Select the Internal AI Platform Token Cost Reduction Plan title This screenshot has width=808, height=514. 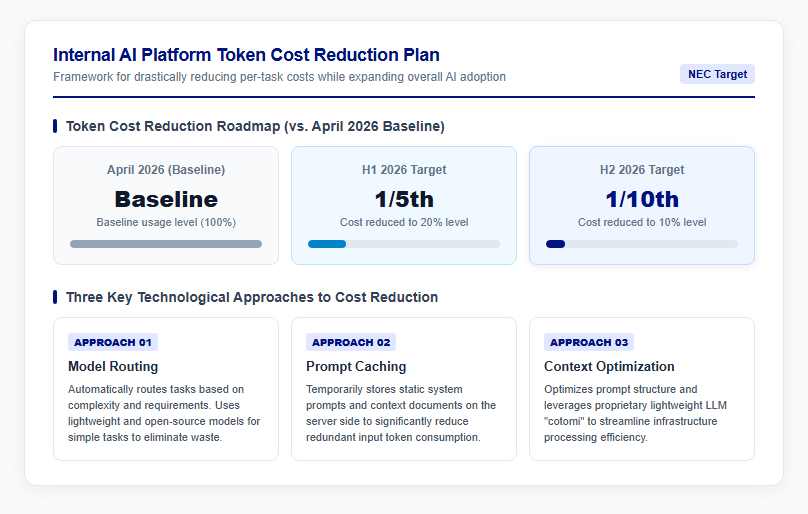[x=246, y=55]
